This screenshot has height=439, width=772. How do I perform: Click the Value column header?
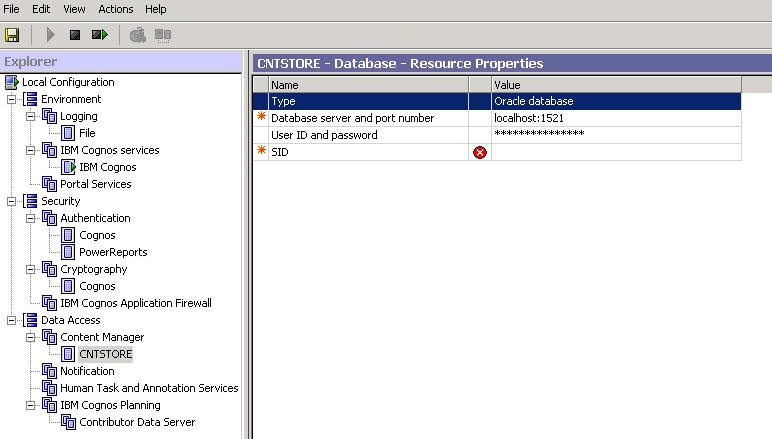click(616, 85)
